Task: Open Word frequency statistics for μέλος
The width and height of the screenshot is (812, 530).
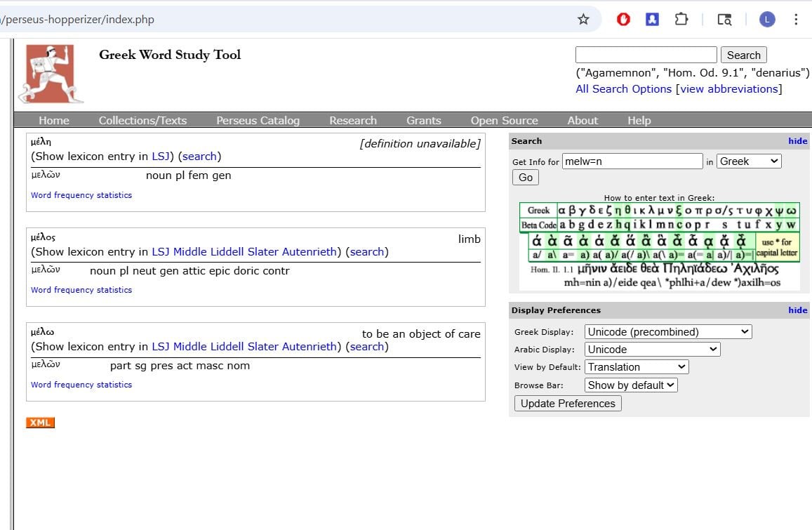Action: coord(81,290)
